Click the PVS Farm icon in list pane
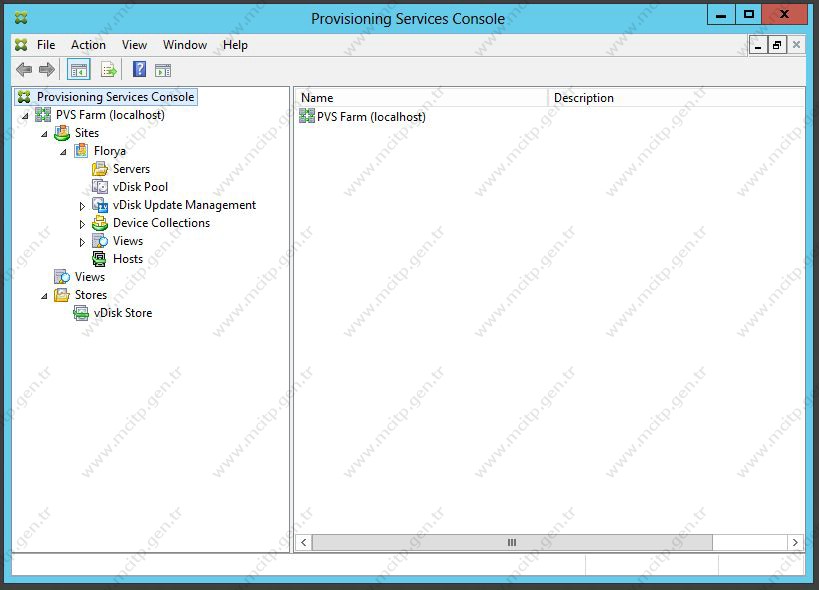 tap(307, 116)
